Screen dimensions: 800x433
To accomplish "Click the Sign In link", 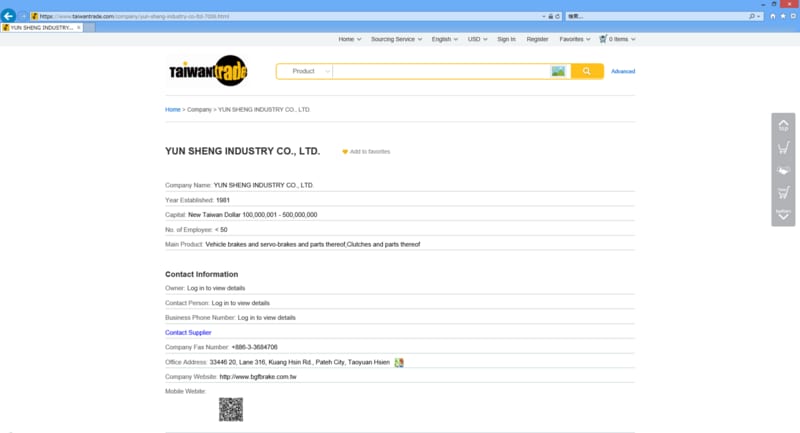I will coord(507,39).
